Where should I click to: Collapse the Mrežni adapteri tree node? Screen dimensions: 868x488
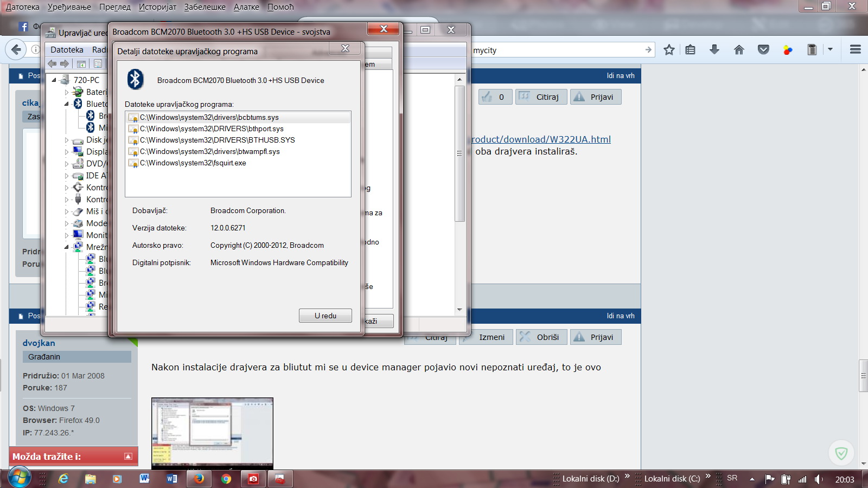pyautogui.click(x=67, y=247)
